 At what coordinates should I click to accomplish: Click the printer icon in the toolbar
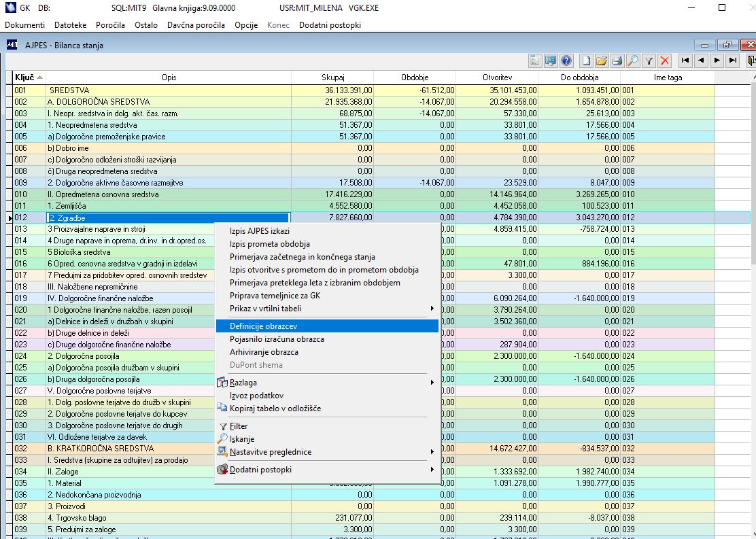pos(617,60)
